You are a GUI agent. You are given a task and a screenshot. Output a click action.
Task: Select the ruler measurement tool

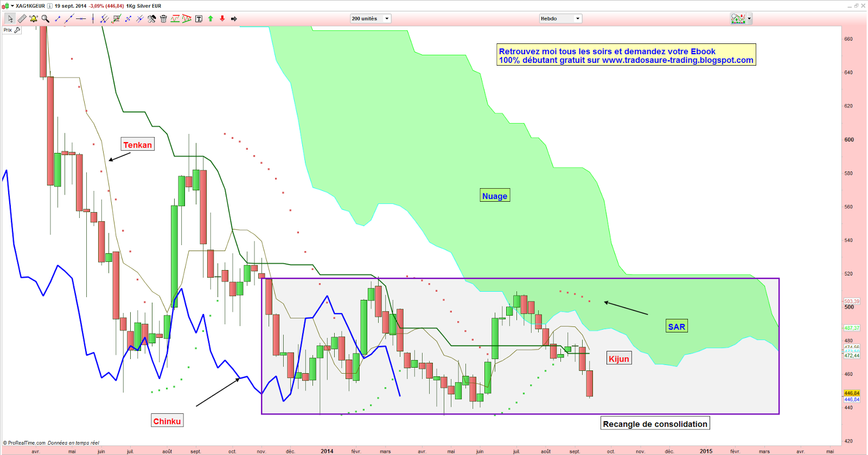(x=22, y=18)
